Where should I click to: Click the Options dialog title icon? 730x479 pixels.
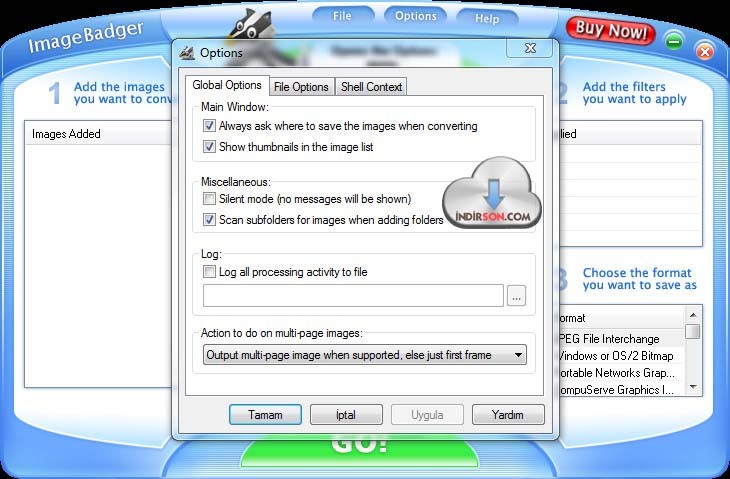[187, 53]
